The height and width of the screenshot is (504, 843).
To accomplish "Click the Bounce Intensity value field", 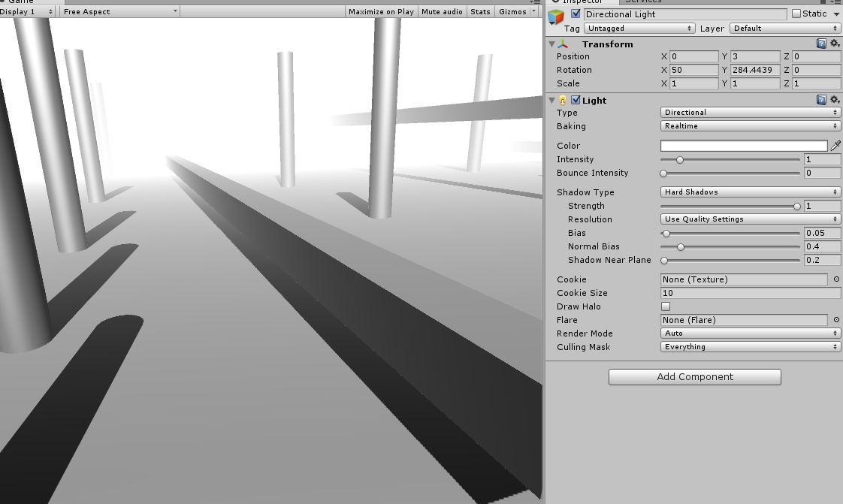I will (822, 173).
